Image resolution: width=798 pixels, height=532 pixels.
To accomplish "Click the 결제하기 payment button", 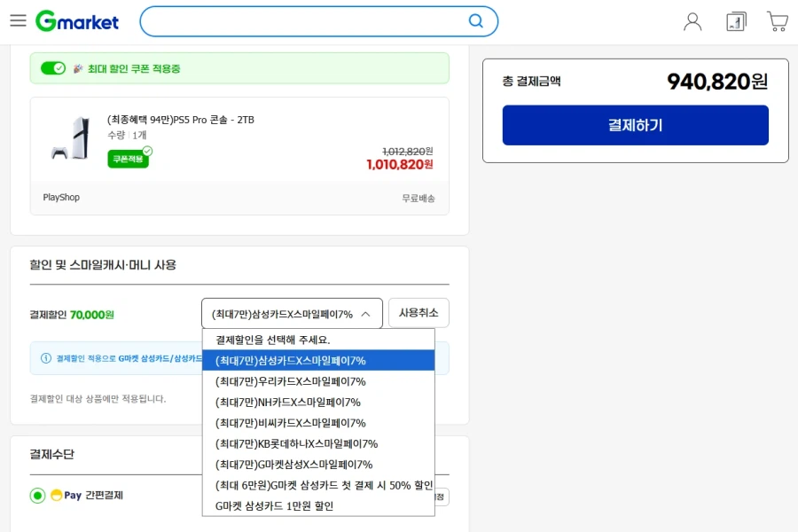I will coord(635,125).
